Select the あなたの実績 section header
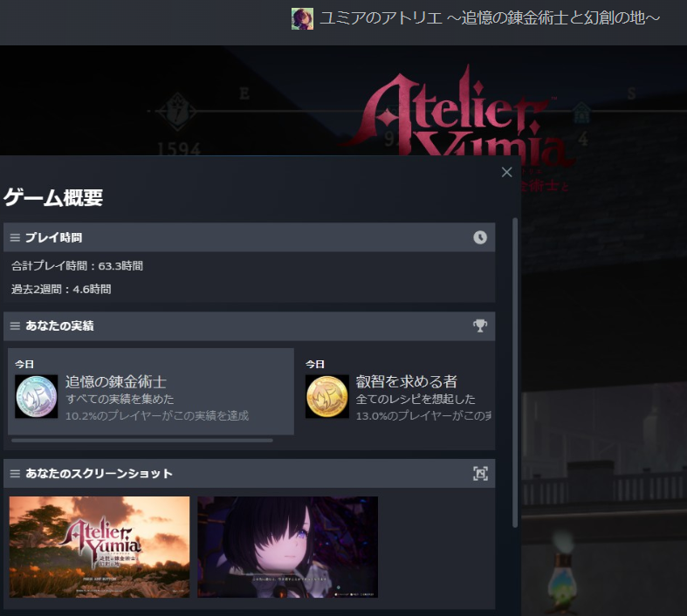 [x=250, y=326]
